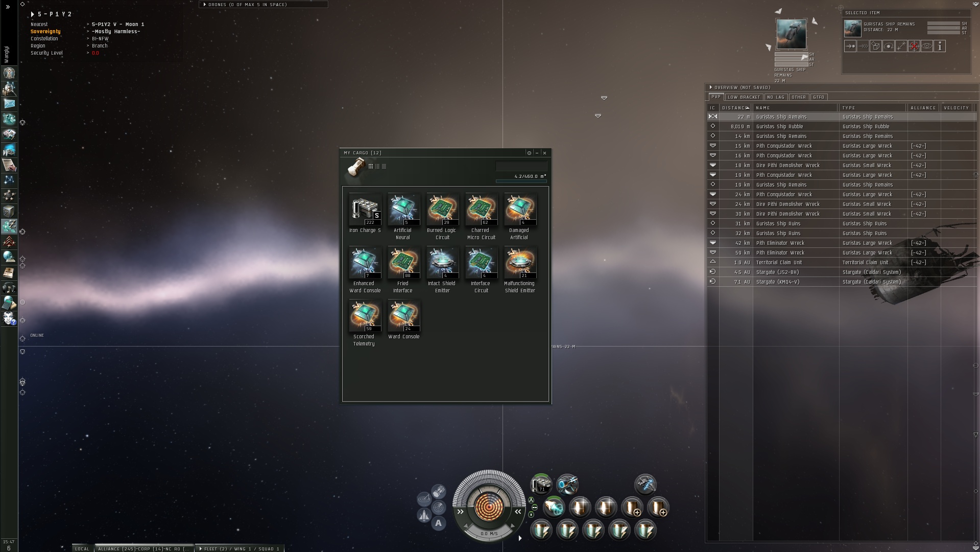Screen dimensions: 980x552
Task: Click the rocket icon on the HUD
Action: 424,515
